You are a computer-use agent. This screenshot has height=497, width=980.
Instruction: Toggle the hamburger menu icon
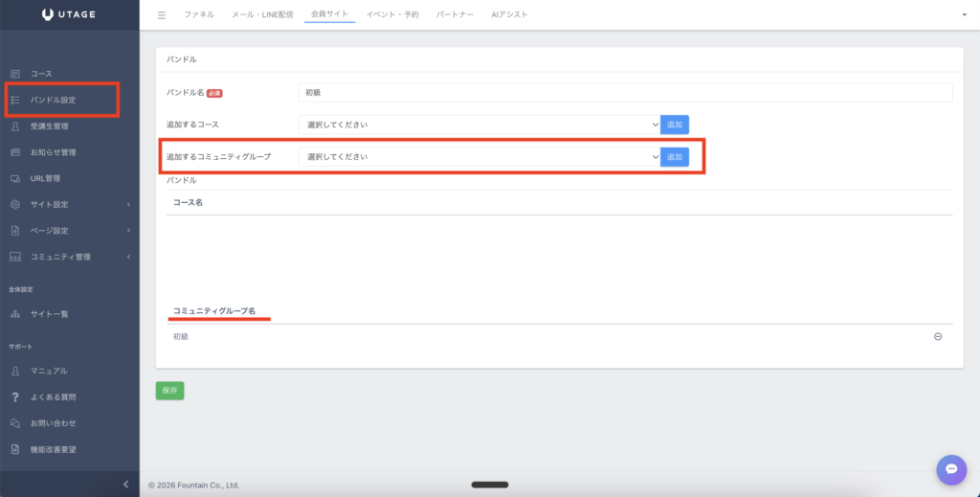pyautogui.click(x=162, y=15)
